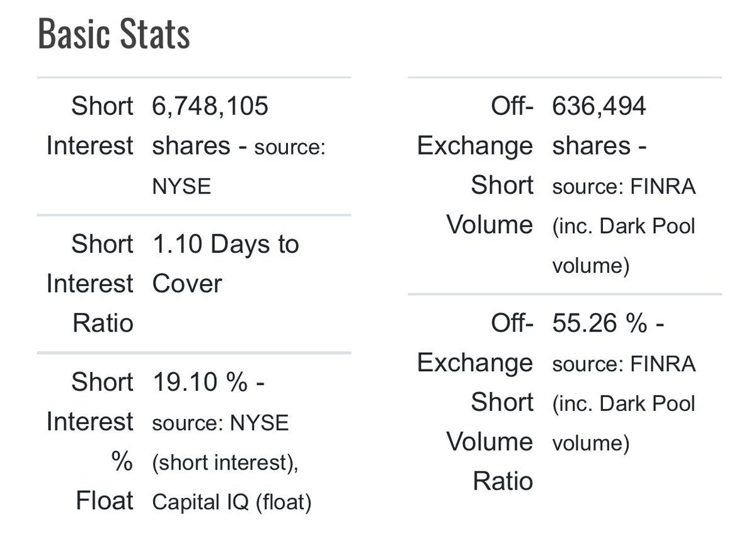Select the Short Interest % Float label
This screenshot has height=547, width=756.
click(90, 441)
